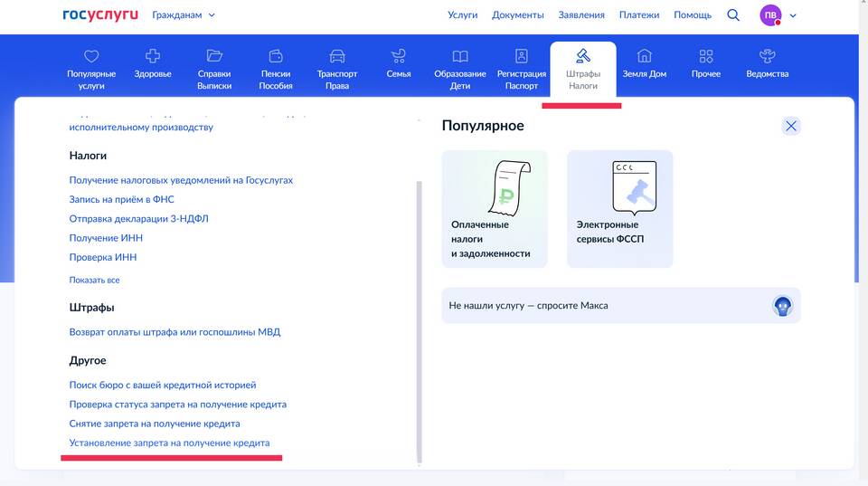The image size is (868, 486).
Task: Close the services panel with X
Action: (x=791, y=126)
